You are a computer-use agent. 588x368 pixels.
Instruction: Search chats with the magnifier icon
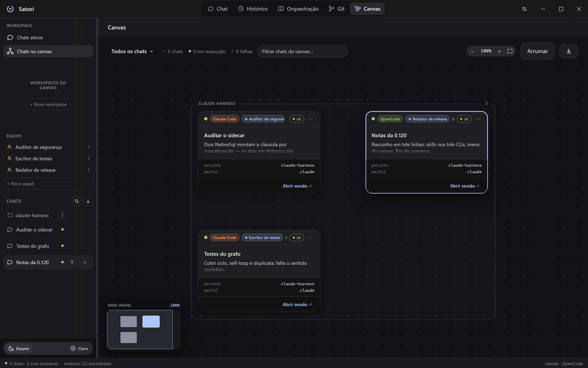[x=77, y=201]
